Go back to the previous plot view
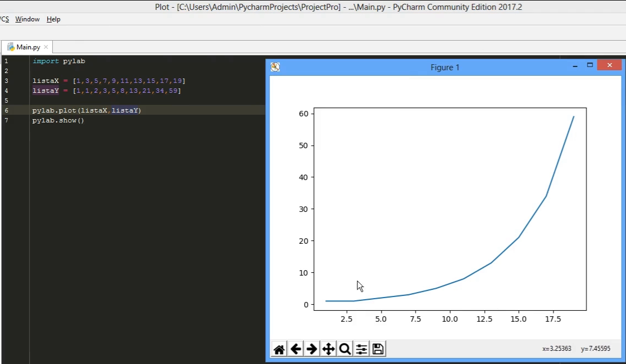This screenshot has width=626, height=364. pos(295,349)
